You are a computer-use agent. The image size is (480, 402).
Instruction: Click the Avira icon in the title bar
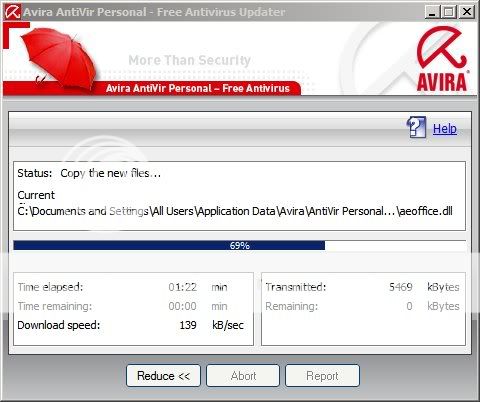13,12
